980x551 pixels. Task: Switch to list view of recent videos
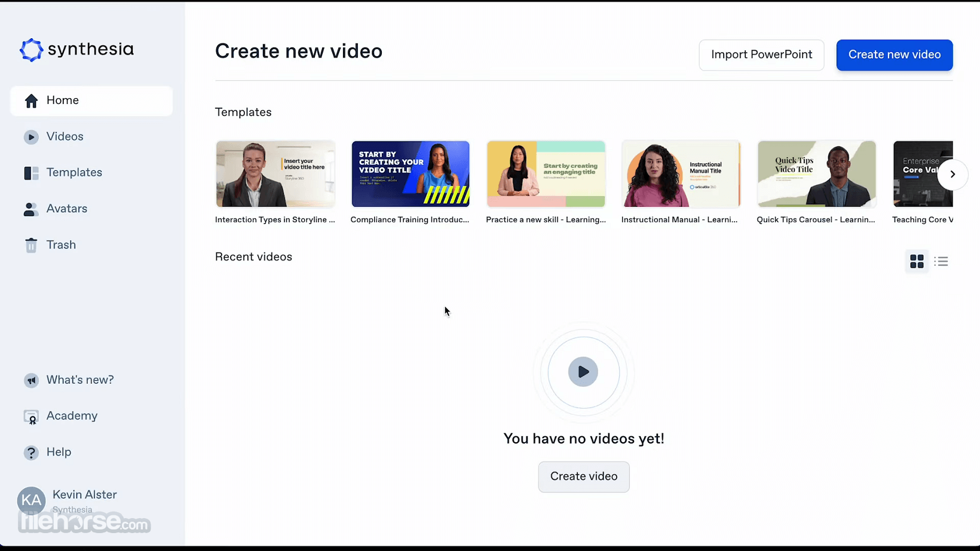941,261
